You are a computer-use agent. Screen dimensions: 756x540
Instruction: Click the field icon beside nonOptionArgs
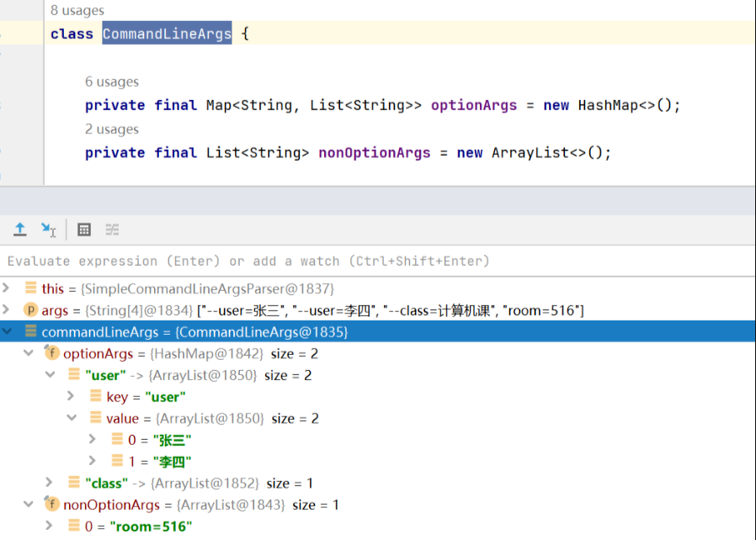[x=52, y=505]
